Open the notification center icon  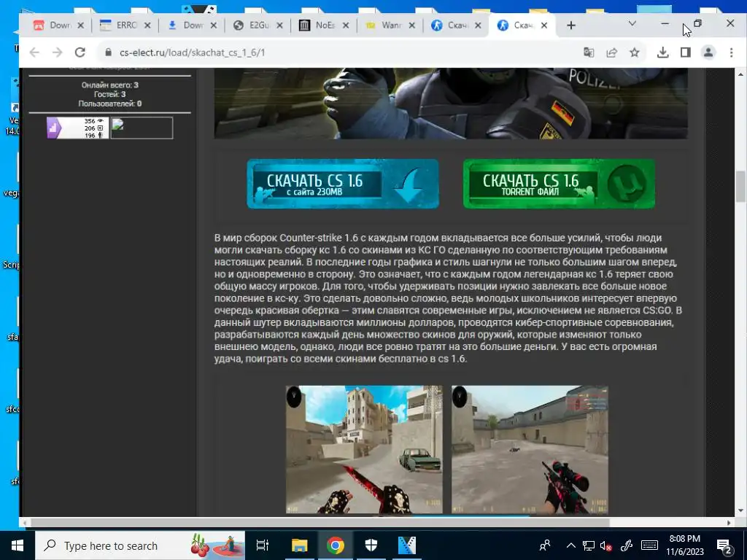[x=724, y=545]
